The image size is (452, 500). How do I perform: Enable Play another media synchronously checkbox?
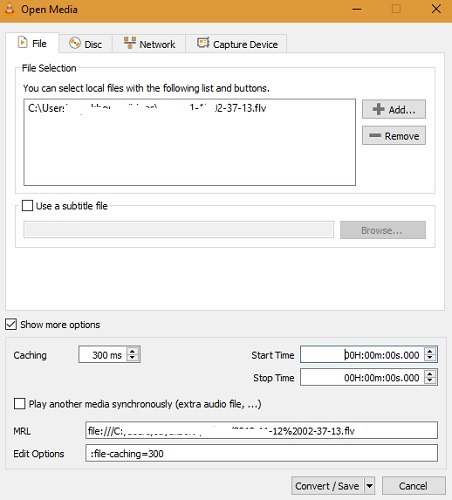[19, 404]
